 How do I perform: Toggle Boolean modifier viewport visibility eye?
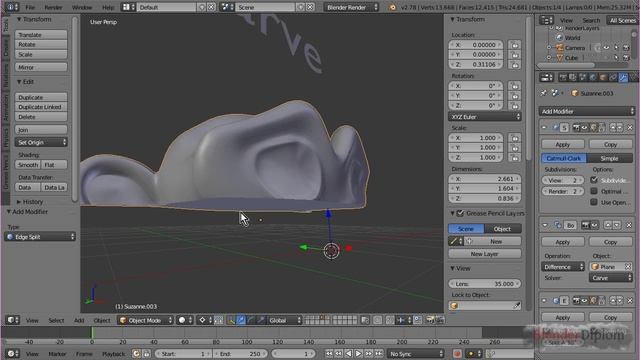click(595, 225)
